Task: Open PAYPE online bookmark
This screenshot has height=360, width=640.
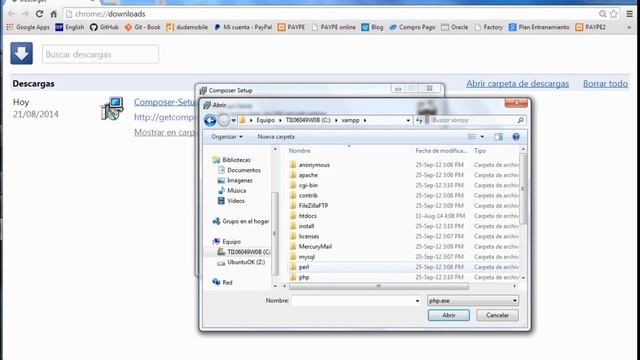Action: [x=333, y=27]
